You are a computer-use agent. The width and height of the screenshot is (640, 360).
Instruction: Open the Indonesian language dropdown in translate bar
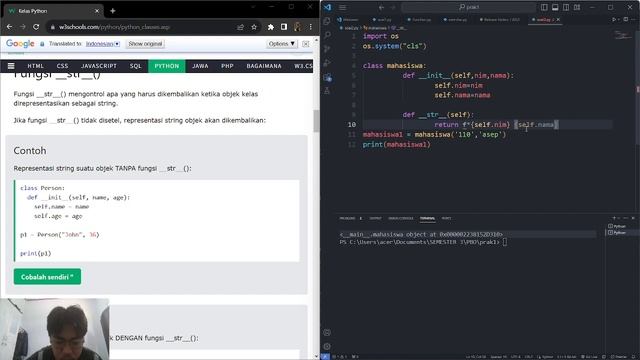click(x=103, y=44)
